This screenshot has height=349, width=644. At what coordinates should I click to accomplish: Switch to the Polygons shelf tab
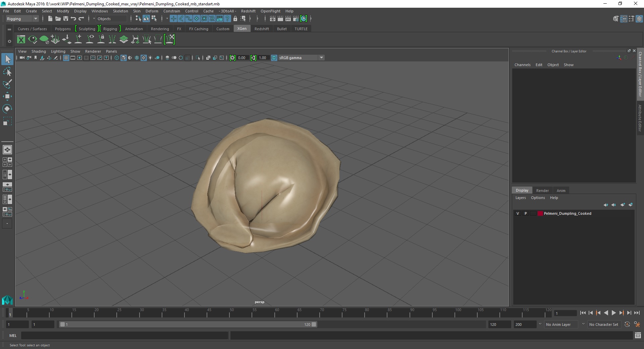(63, 29)
